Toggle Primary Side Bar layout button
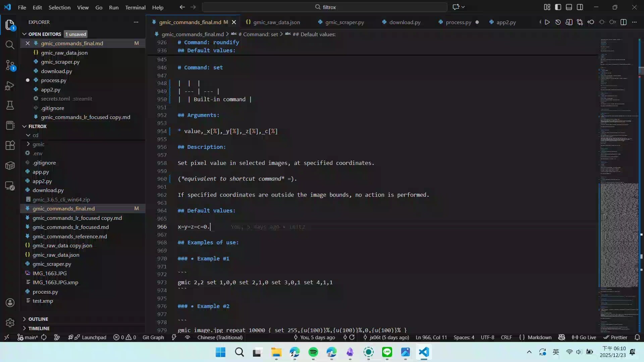Viewport: 644px width, 362px height. (x=558, y=7)
